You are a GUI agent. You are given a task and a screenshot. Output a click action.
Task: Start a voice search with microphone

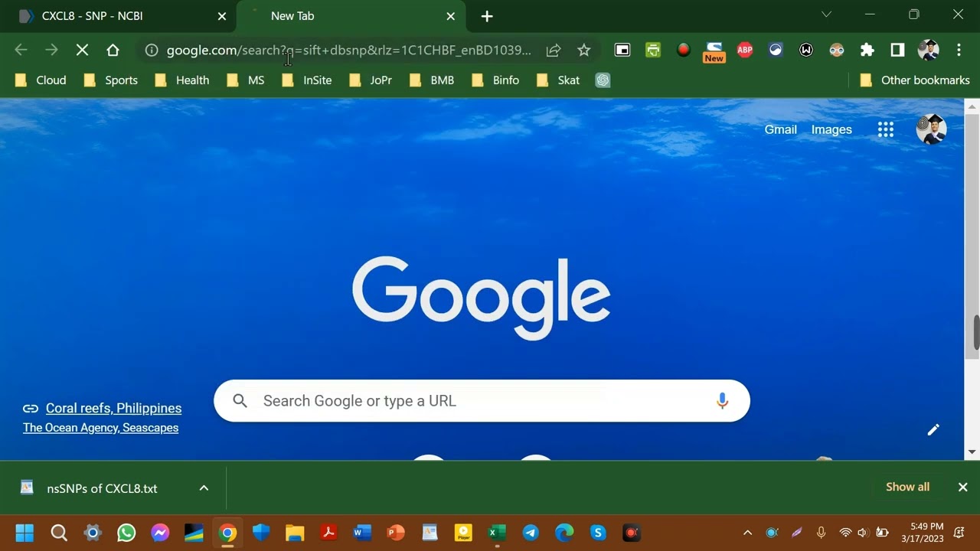point(722,401)
